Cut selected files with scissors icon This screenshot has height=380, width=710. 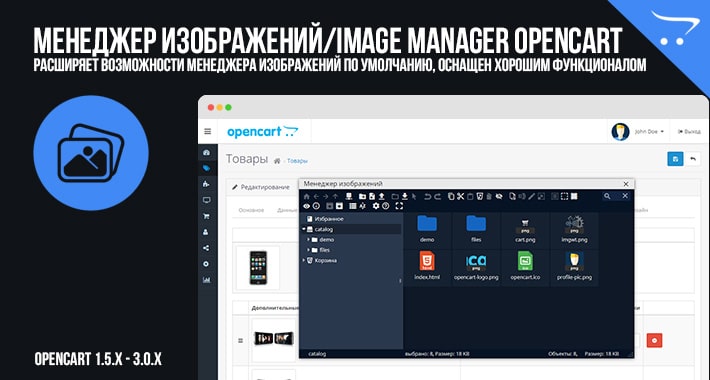tap(461, 196)
